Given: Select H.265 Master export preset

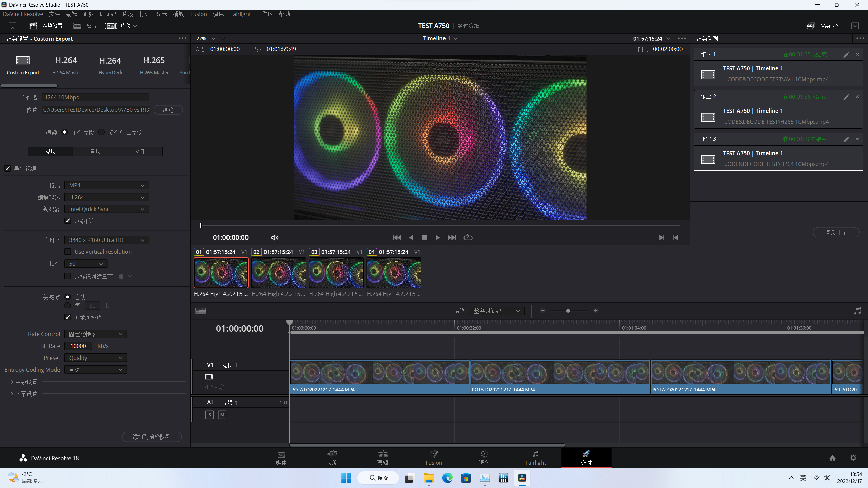Looking at the screenshot, I should 154,64.
